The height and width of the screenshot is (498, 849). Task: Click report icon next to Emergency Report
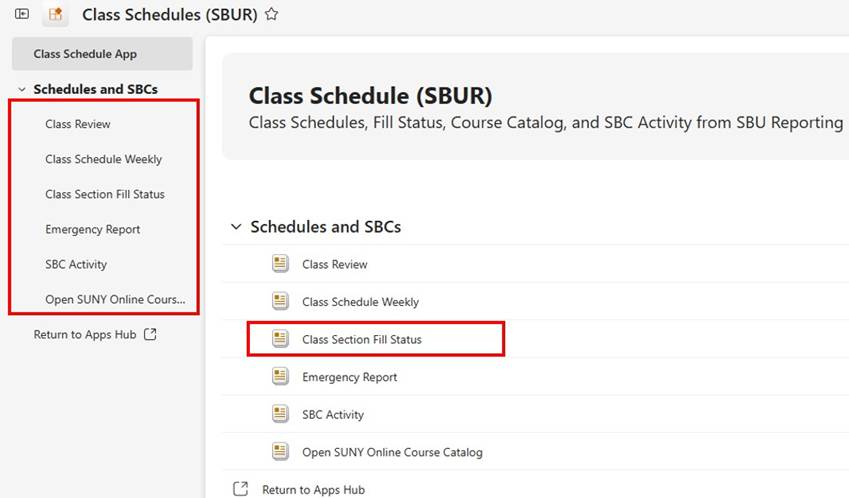[280, 376]
